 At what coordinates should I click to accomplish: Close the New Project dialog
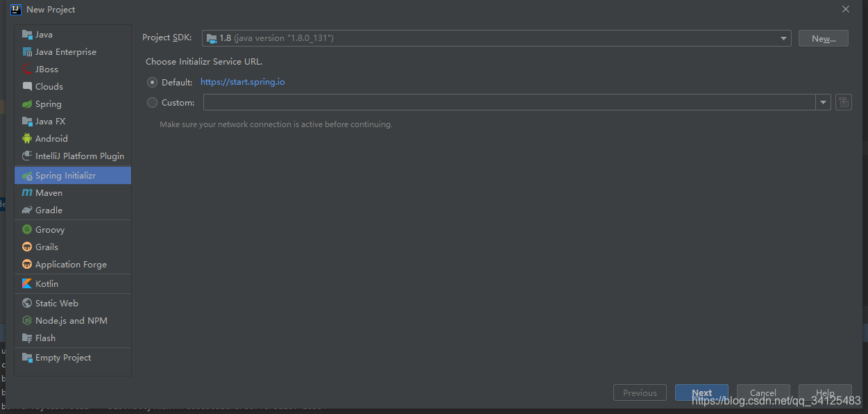[x=845, y=10]
